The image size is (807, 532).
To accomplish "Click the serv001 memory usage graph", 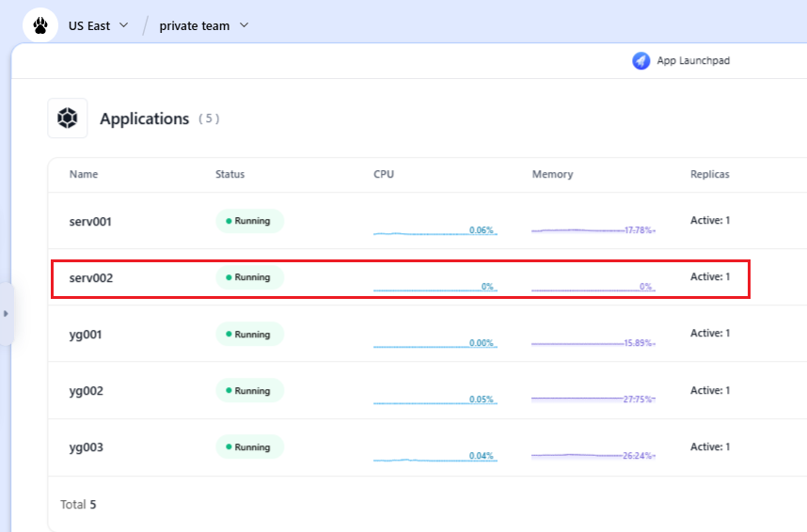I will tap(593, 230).
